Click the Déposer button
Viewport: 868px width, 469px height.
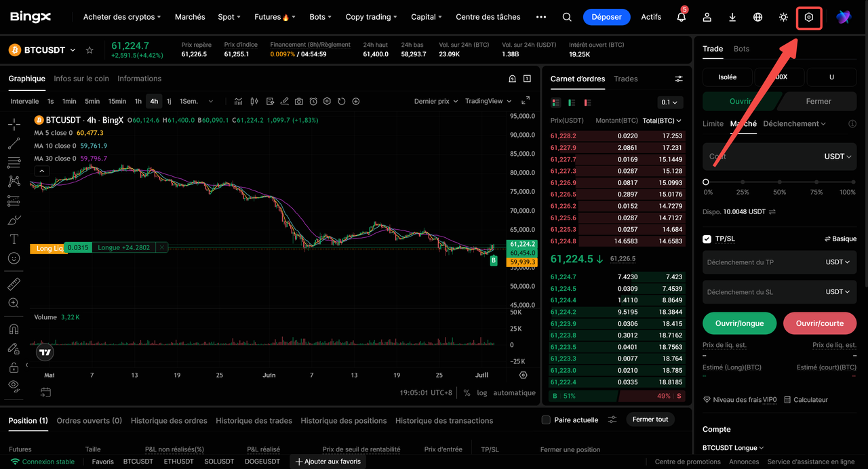pos(606,17)
